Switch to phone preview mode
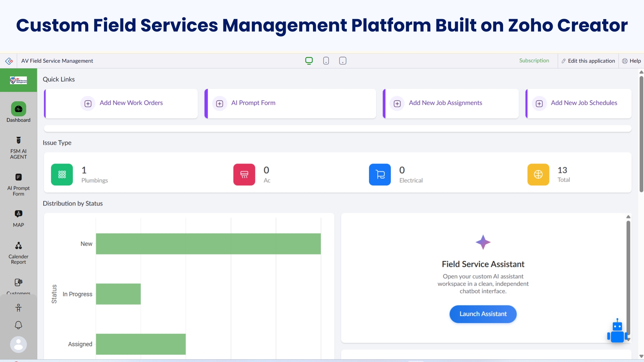The height and width of the screenshot is (362, 644). [x=326, y=61]
